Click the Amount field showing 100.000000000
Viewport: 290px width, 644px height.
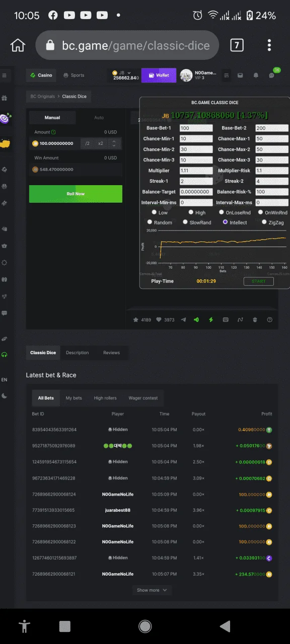(x=55, y=143)
